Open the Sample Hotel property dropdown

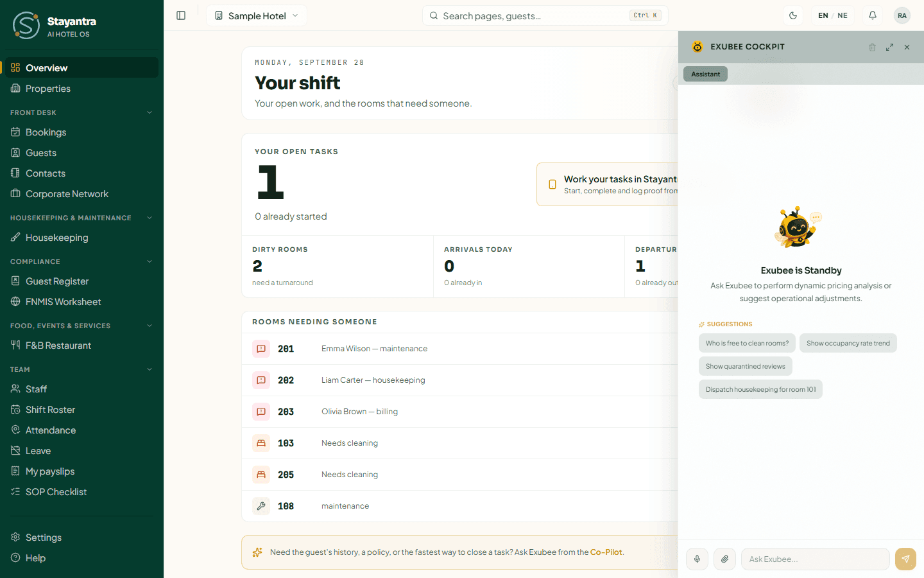[257, 15]
